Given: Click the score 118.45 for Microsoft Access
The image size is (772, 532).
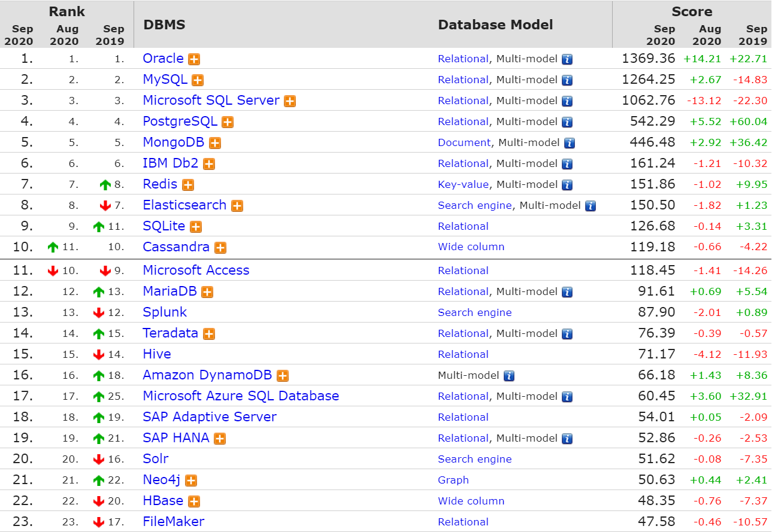Looking at the screenshot, I should tap(653, 270).
